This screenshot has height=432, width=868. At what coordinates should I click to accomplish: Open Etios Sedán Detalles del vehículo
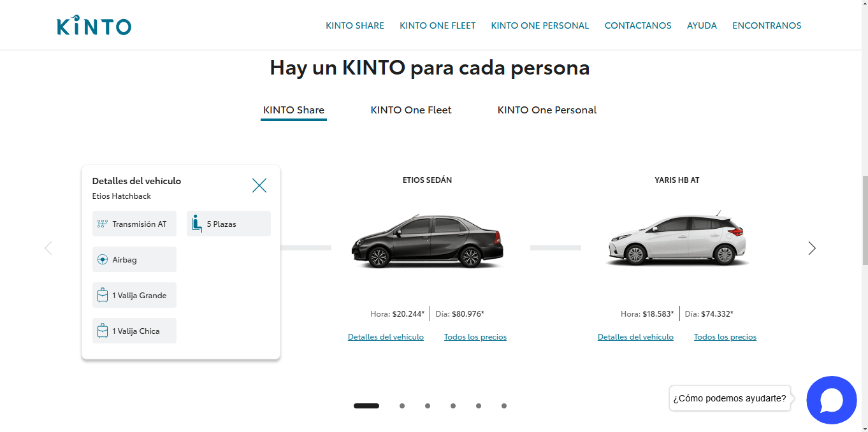point(386,337)
